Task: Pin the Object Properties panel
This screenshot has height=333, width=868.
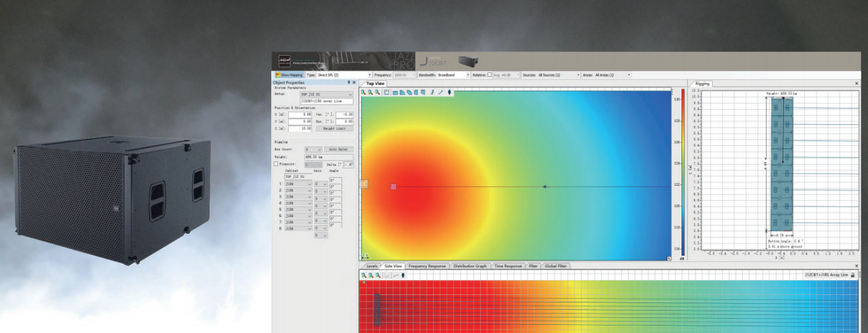Action: pos(349,83)
